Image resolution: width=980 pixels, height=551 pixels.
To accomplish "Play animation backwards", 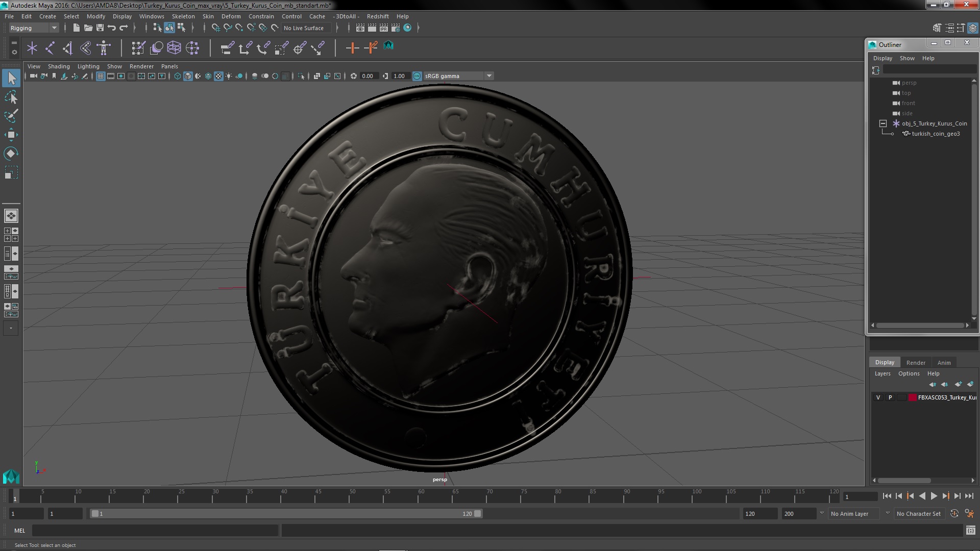I will coord(922,496).
